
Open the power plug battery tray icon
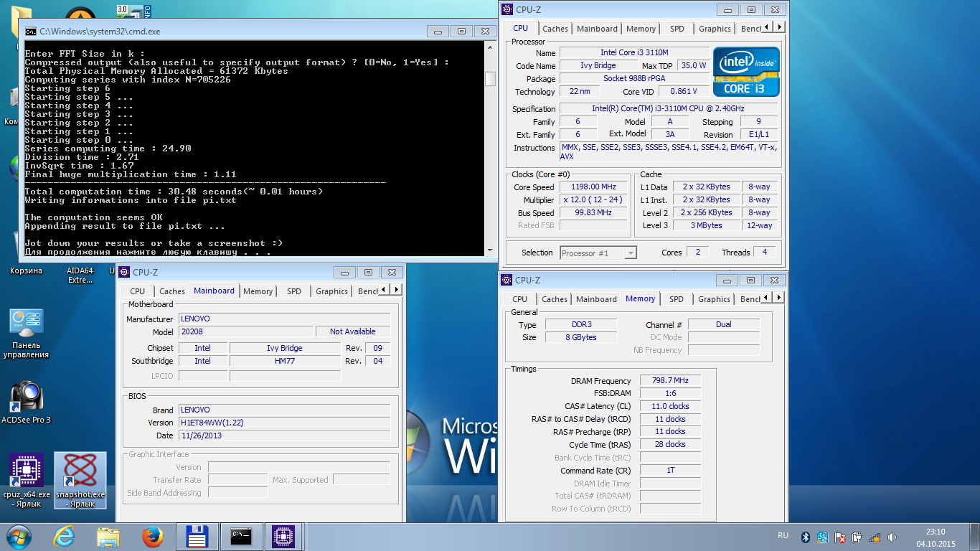click(x=857, y=537)
